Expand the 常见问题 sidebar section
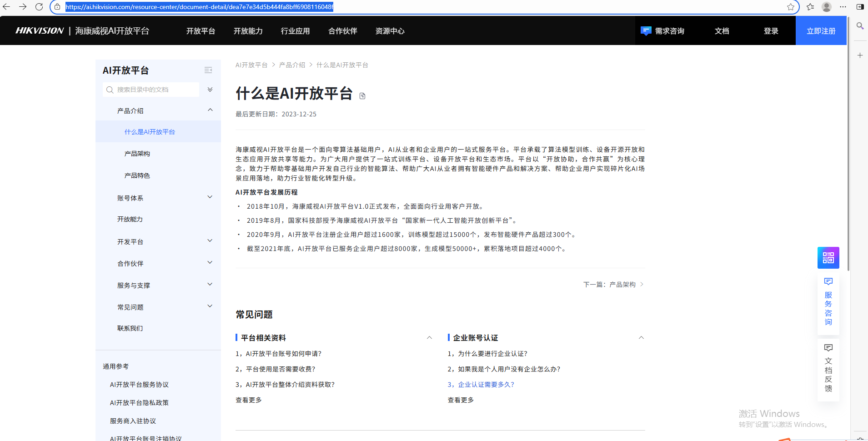This screenshot has width=868, height=441. click(x=210, y=306)
